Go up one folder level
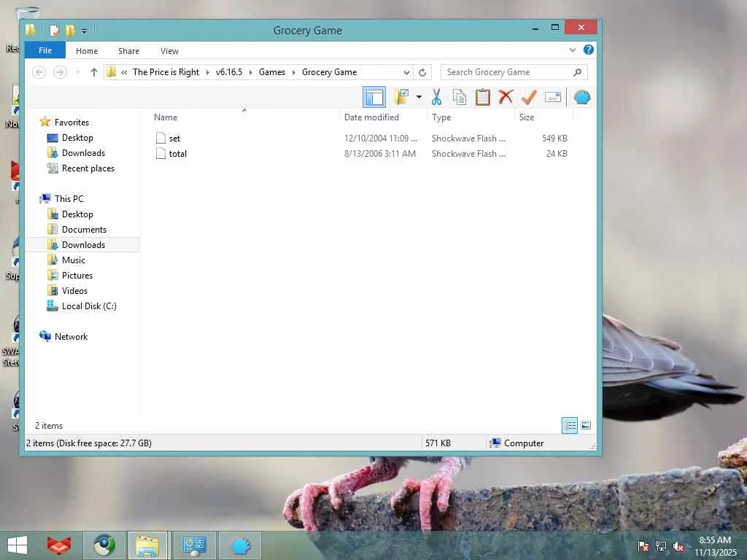Viewport: 747px width, 560px height. point(94,72)
